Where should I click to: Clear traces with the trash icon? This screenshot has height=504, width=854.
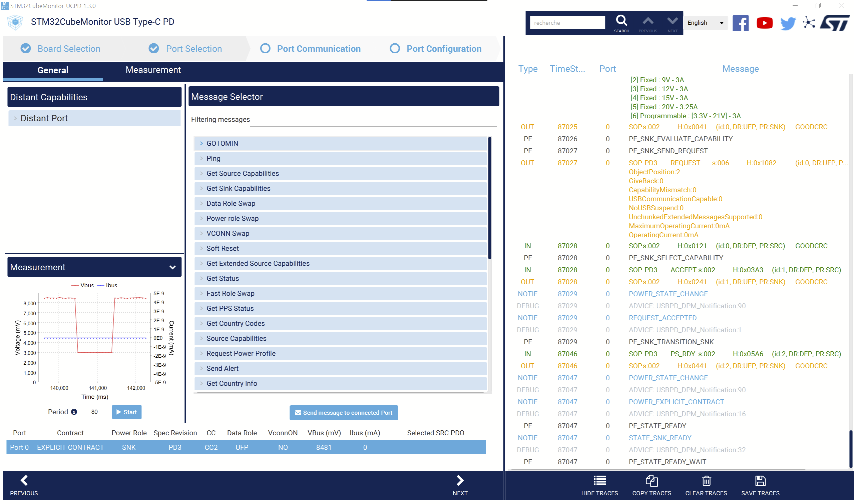pos(706,481)
